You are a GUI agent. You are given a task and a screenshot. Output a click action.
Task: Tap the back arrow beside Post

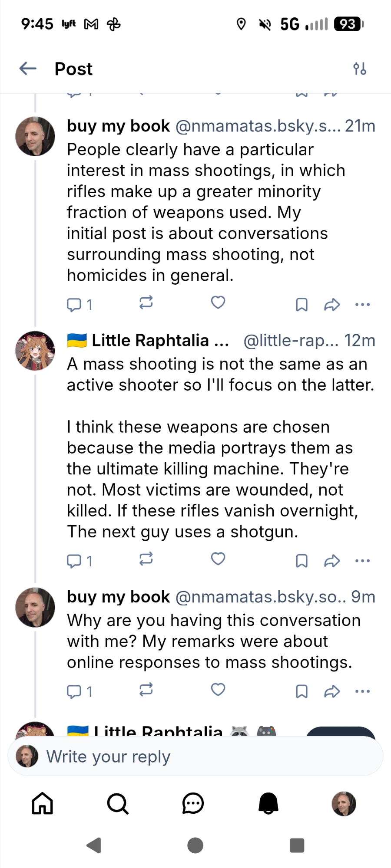[x=28, y=69]
